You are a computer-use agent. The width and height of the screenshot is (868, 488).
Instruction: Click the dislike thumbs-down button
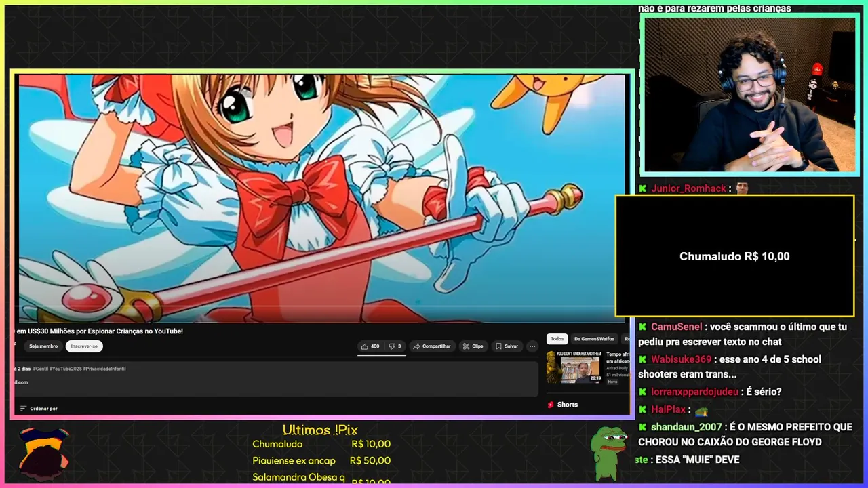(x=395, y=346)
